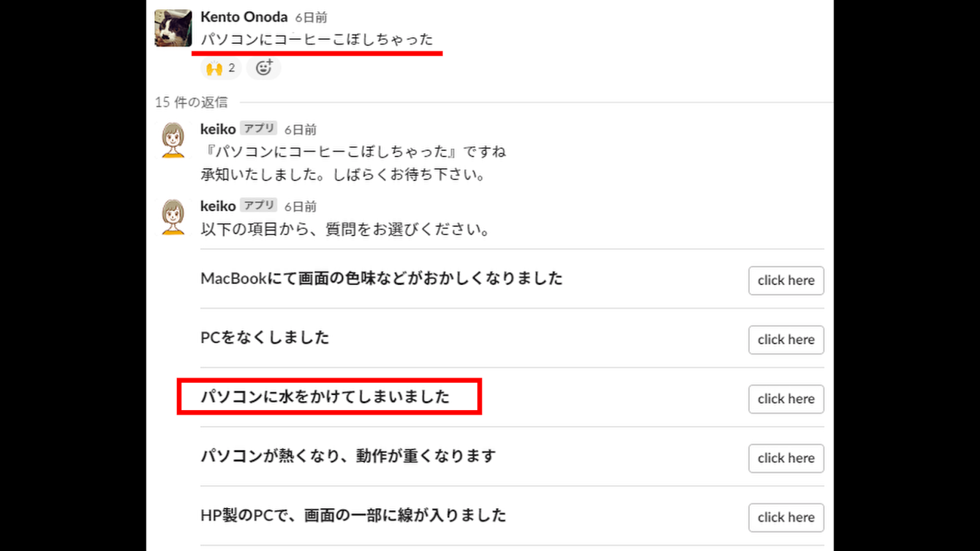Open the add reaction emoji picker
Screen dimensions: 980x551
tap(264, 68)
